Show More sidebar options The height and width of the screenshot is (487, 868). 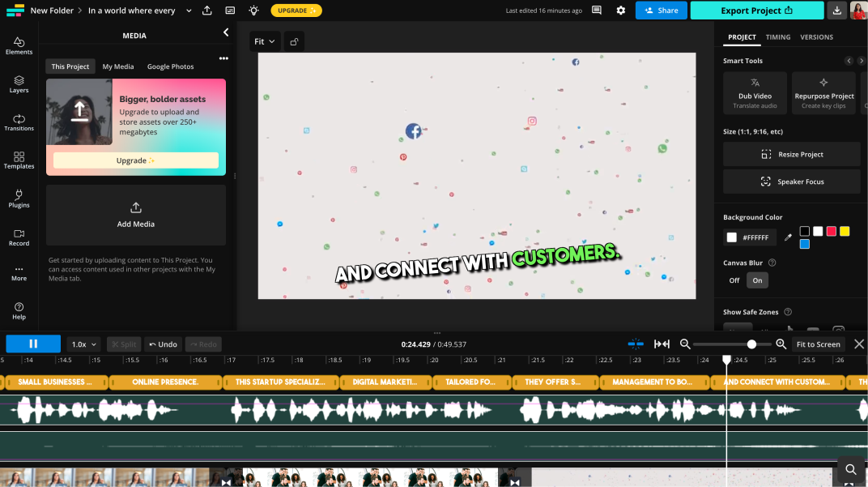[x=19, y=273]
